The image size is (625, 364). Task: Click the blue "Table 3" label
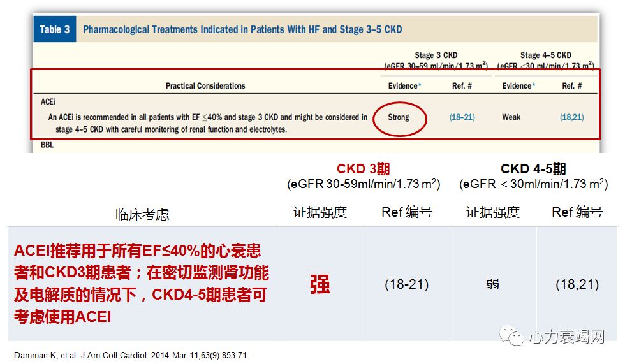point(54,29)
